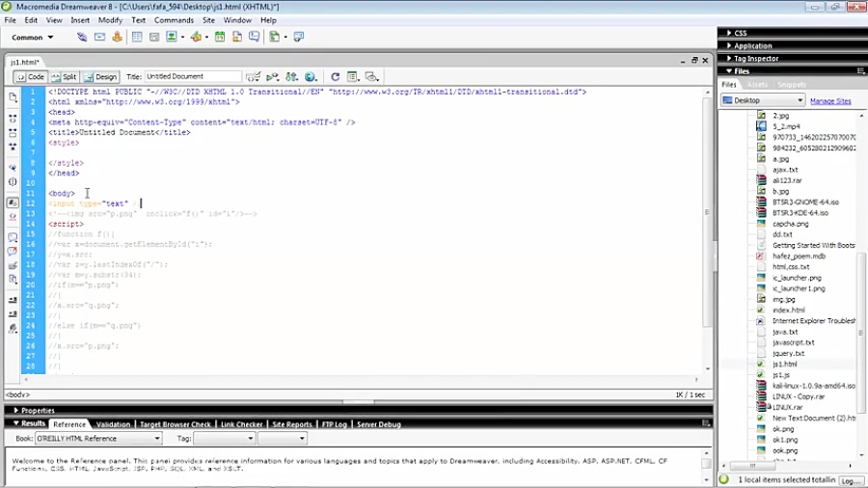Select the js1.js file in Files

click(781, 375)
